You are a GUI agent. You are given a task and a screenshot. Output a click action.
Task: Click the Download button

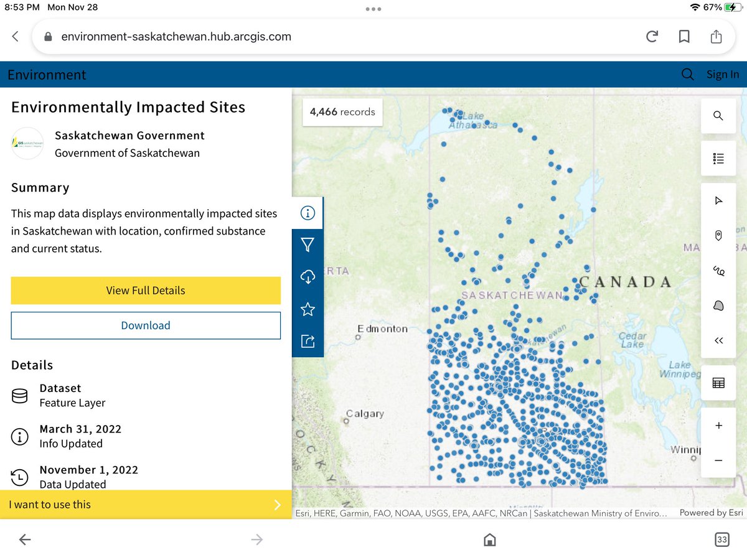146,325
